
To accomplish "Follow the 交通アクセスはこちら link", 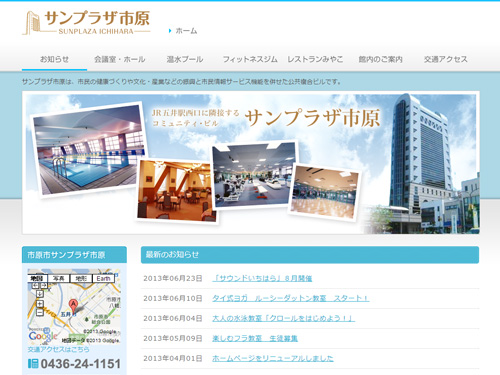I will pyautogui.click(x=58, y=349).
